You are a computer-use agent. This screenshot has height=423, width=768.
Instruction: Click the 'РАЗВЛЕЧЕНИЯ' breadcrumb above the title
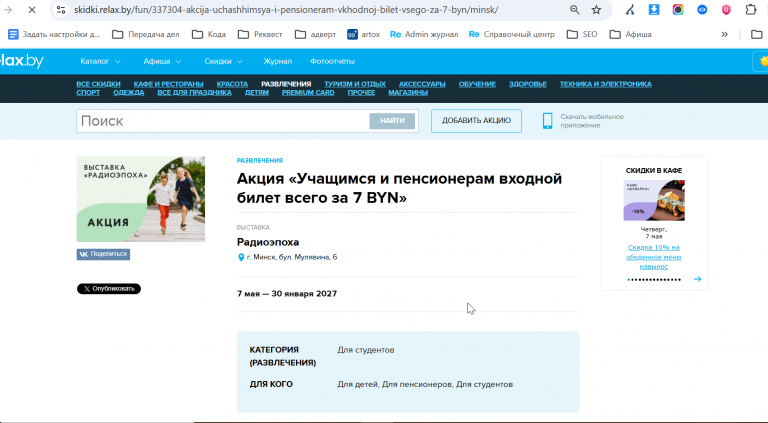tap(260, 161)
